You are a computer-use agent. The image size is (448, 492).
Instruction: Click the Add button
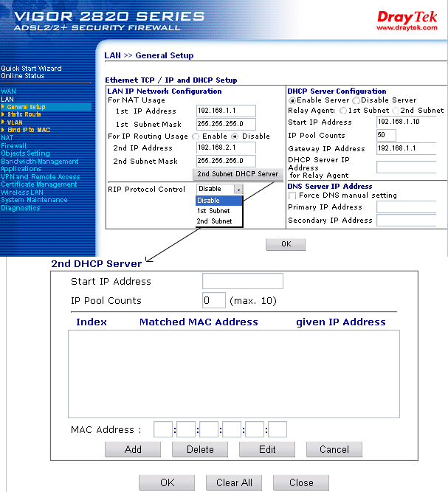tap(133, 450)
